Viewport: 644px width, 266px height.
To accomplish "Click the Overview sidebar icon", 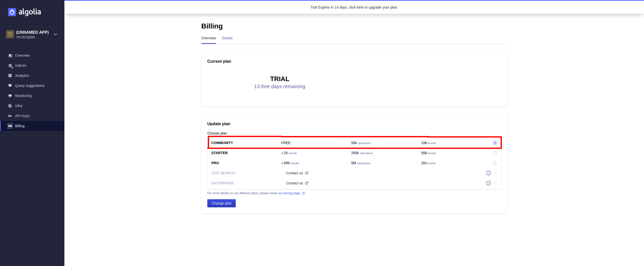I will point(10,55).
